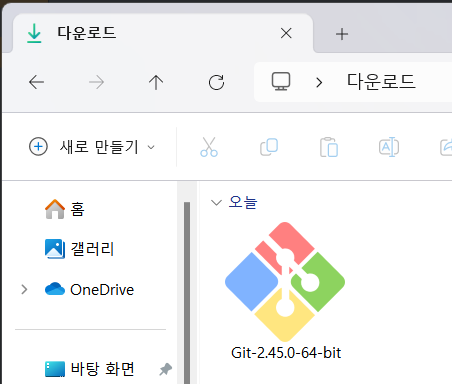Screen dimensions: 452x384
Task: Select the Git-2.45.0-64-bit file name
Action: click(x=286, y=353)
